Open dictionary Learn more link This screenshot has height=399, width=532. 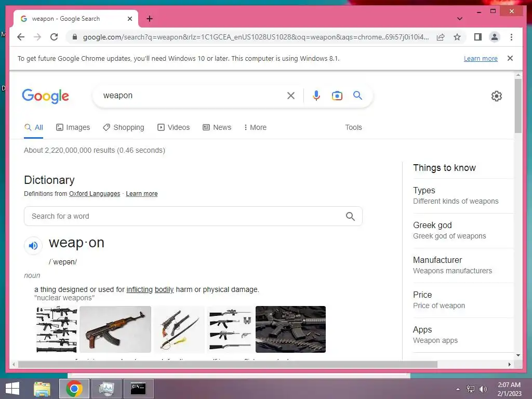tap(141, 194)
